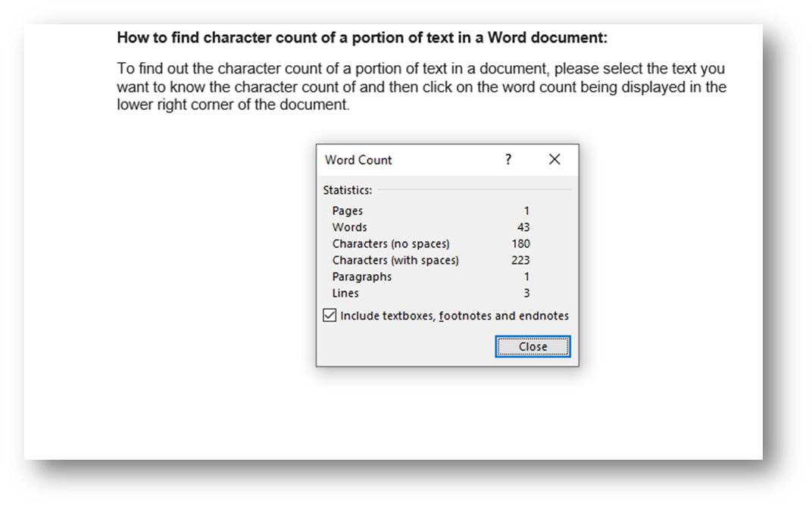
Task: Click the Help question mark icon
Action: click(x=507, y=160)
